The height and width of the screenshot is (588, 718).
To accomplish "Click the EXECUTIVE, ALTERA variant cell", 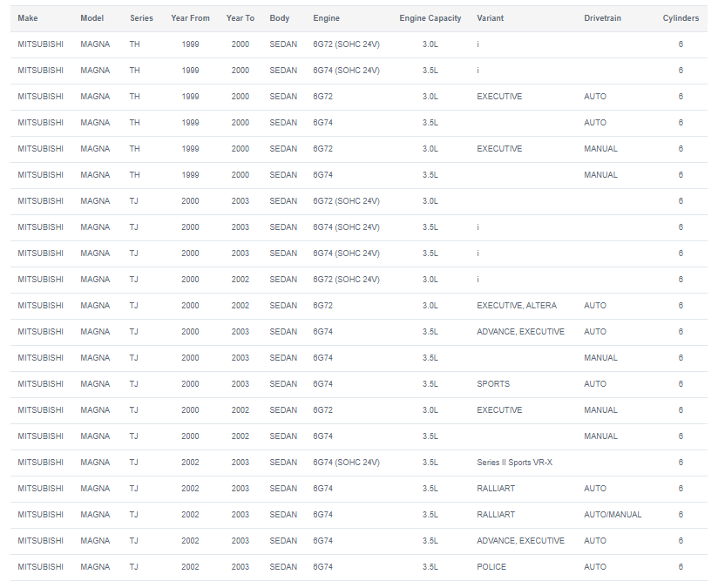I will click(517, 306).
